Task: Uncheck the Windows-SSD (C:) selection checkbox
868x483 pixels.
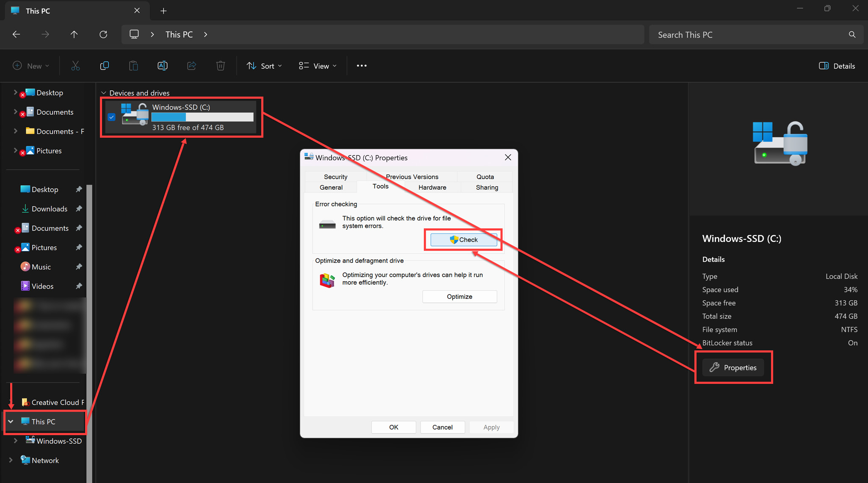Action: click(111, 117)
